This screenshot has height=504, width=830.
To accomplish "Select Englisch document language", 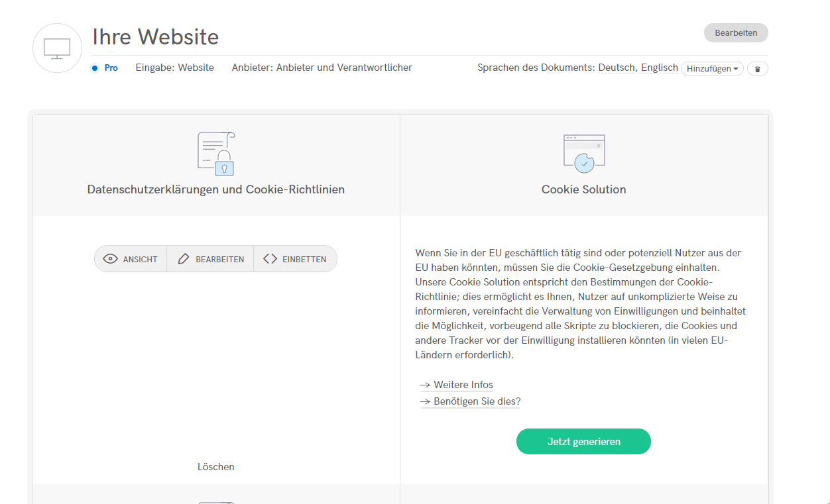I will click(x=659, y=68).
